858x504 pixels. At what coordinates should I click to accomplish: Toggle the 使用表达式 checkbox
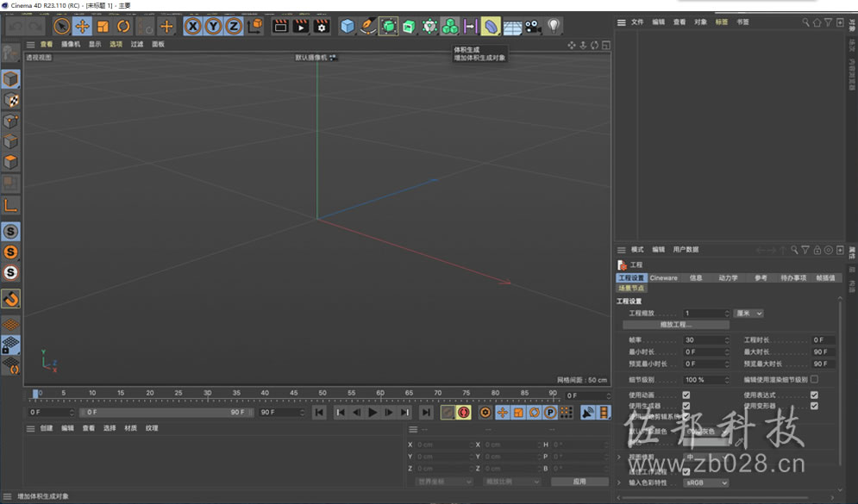[814, 395]
